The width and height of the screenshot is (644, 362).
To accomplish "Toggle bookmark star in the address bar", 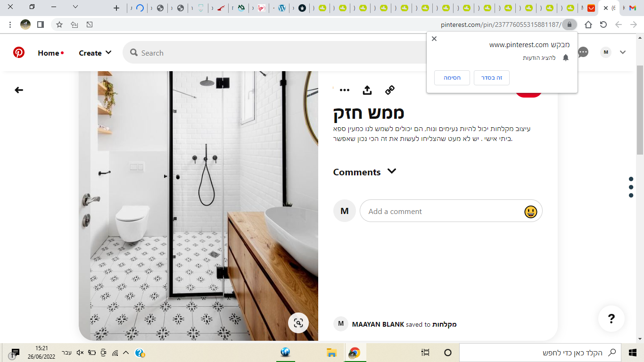I will (x=59, y=24).
